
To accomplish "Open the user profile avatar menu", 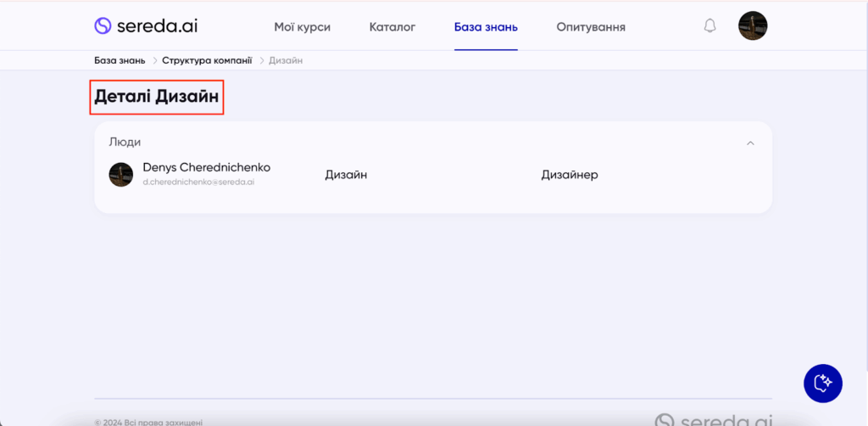I will 752,26.
